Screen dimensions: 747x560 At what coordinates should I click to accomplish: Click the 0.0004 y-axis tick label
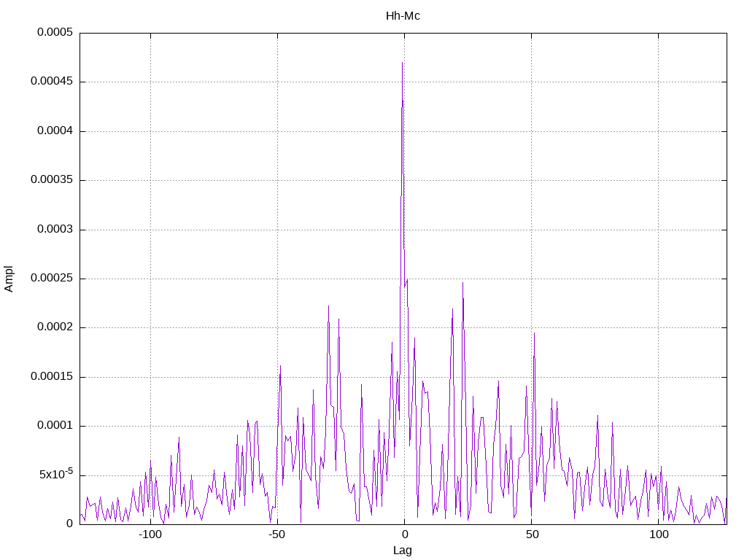(x=55, y=131)
